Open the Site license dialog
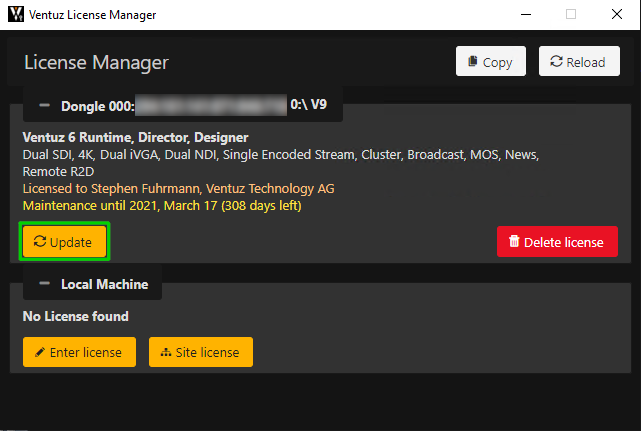This screenshot has height=431, width=641. coord(201,352)
